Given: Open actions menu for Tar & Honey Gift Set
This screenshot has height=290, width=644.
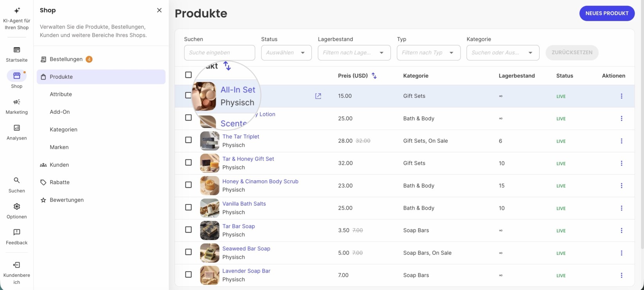Looking at the screenshot, I should 621,163.
